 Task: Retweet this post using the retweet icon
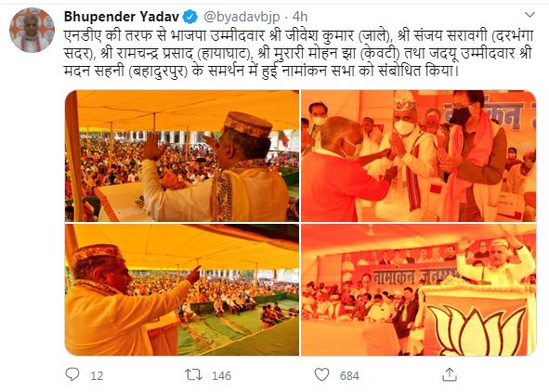click(x=193, y=375)
